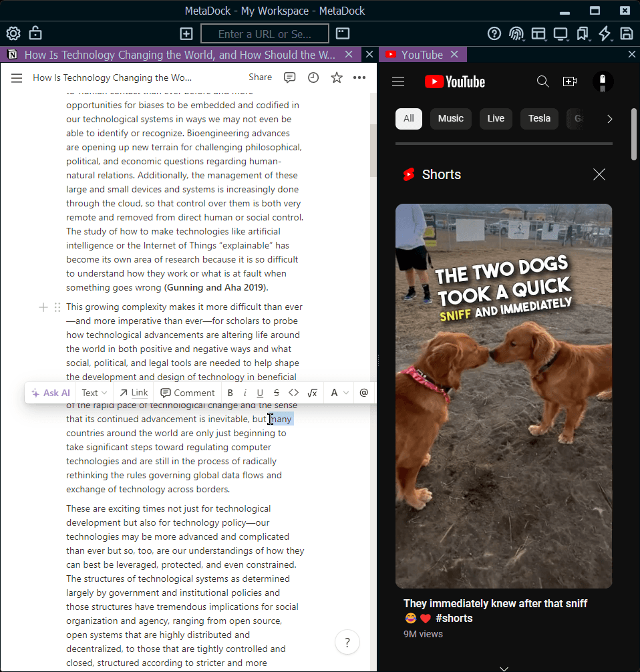Toggle italic formatting
This screenshot has width=640, height=672.
pyautogui.click(x=245, y=393)
